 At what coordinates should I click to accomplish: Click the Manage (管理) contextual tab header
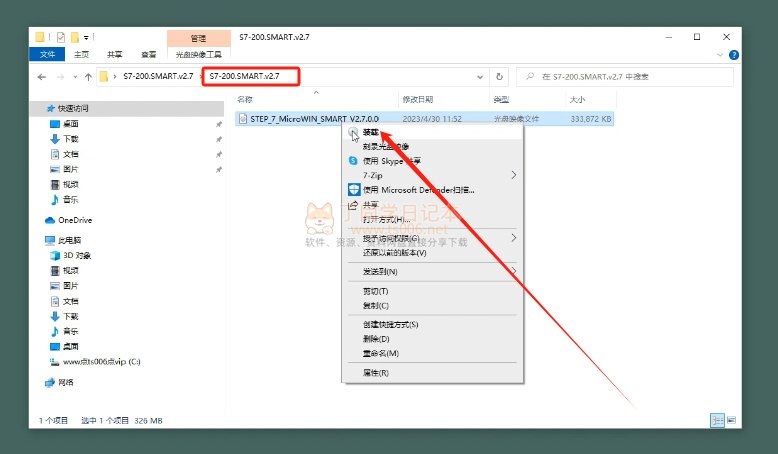click(x=198, y=38)
